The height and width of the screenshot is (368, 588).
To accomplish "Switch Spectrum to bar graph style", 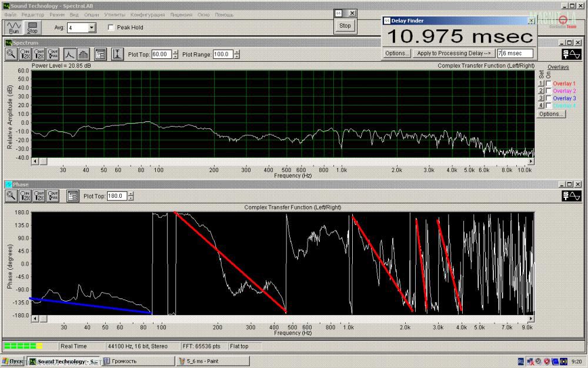I will click(x=83, y=54).
